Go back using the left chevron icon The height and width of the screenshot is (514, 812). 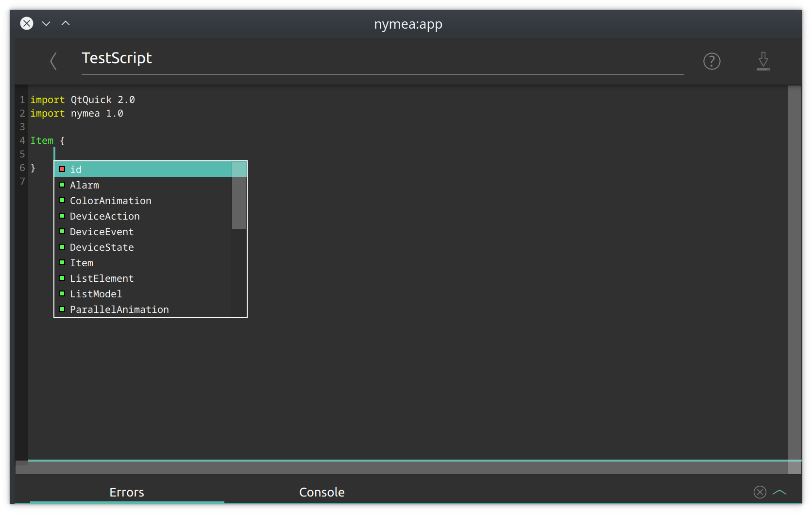[x=53, y=61]
